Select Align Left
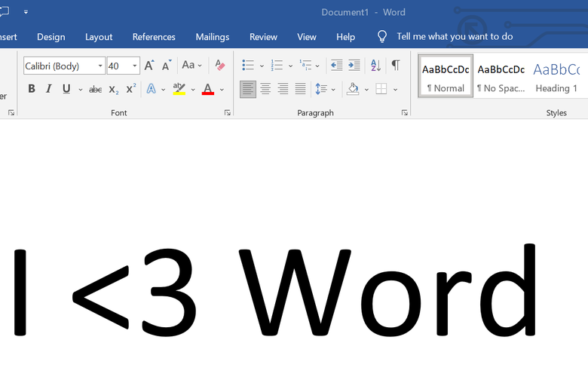The width and height of the screenshot is (588, 392). (x=248, y=89)
